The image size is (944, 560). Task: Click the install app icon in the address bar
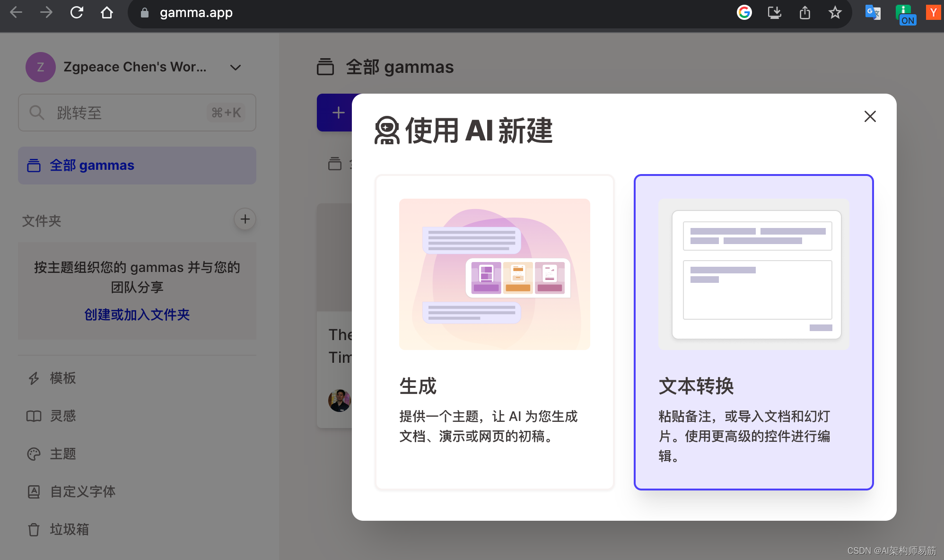pos(774,13)
